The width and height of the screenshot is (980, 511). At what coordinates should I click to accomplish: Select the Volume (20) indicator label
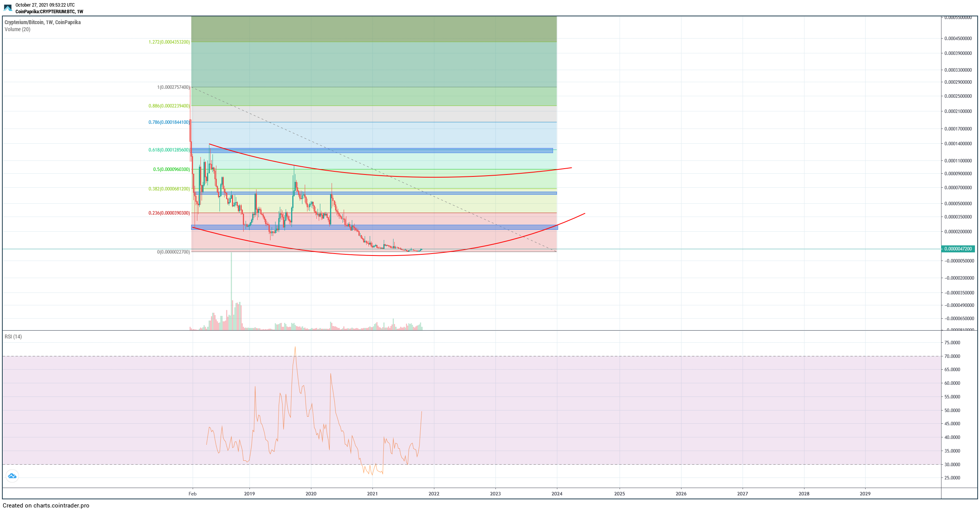click(17, 29)
